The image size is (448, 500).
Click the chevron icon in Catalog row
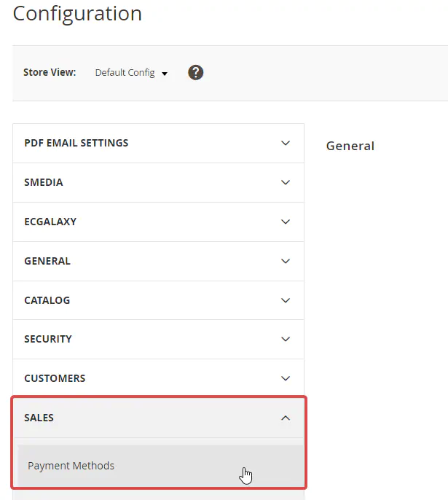[x=286, y=300]
